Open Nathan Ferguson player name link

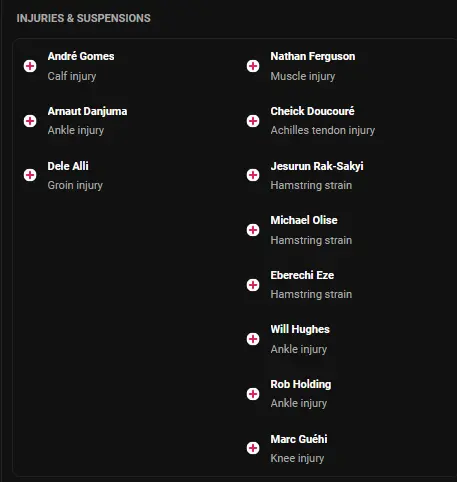[313, 56]
